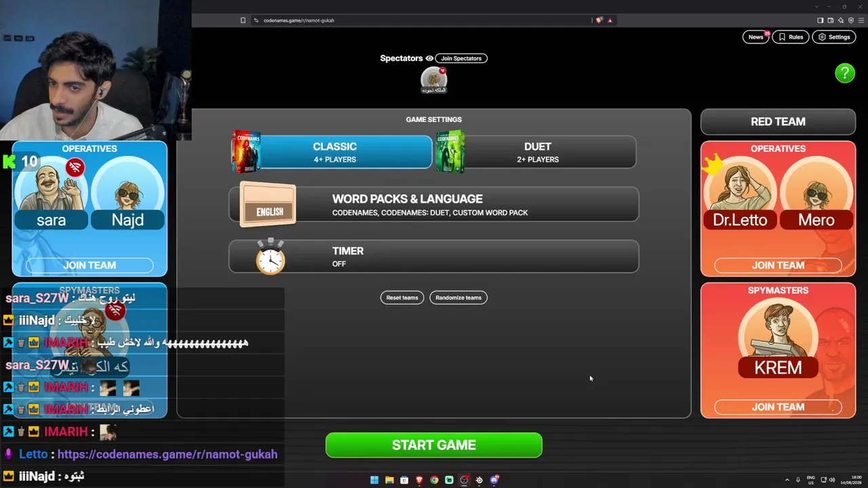Open the volume icon in system tray
This screenshot has height=488, width=868.
[x=832, y=480]
